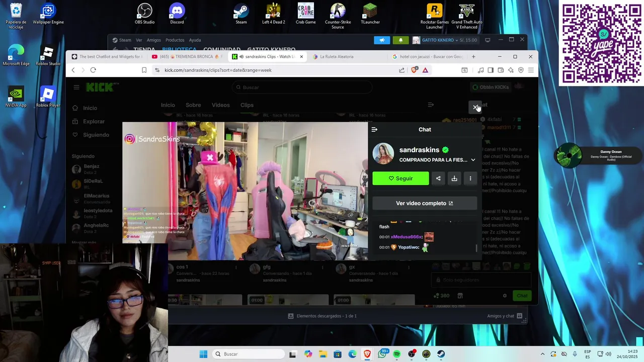
Task: Click the sandraskins profile avatar
Action: 383,154
